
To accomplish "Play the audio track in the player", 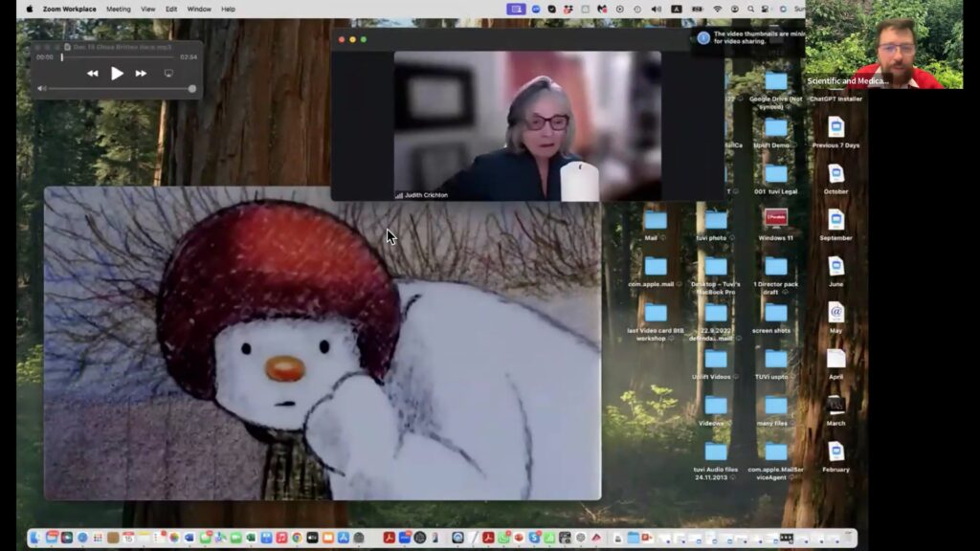I will pyautogui.click(x=117, y=73).
